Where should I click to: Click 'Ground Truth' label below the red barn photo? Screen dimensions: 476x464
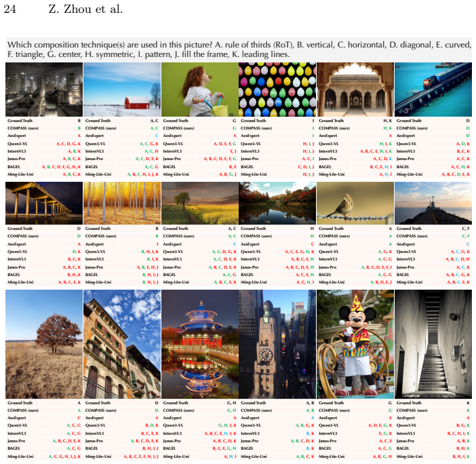(98, 121)
